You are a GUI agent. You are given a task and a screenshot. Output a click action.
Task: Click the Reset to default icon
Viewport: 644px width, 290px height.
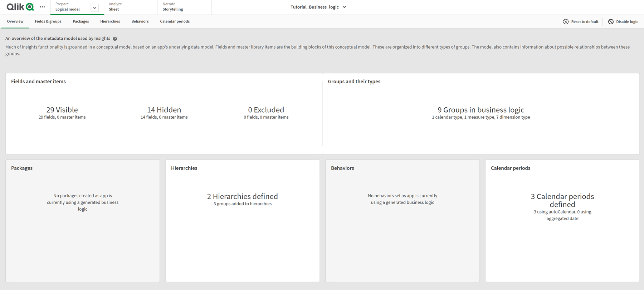click(566, 21)
